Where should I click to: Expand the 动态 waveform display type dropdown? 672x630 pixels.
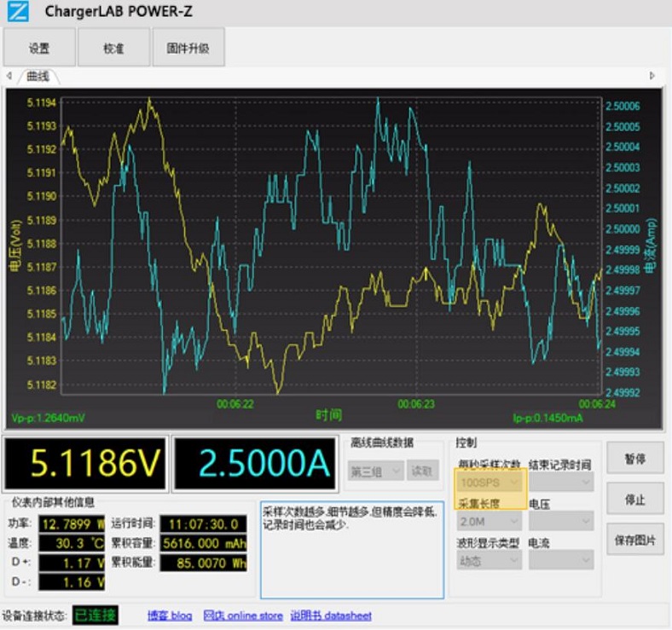(x=490, y=560)
